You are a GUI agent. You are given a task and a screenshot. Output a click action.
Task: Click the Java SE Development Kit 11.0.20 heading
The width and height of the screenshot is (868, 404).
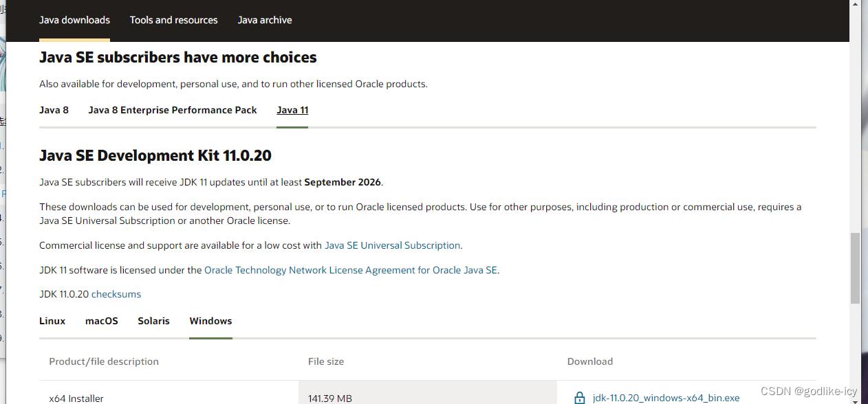click(155, 156)
